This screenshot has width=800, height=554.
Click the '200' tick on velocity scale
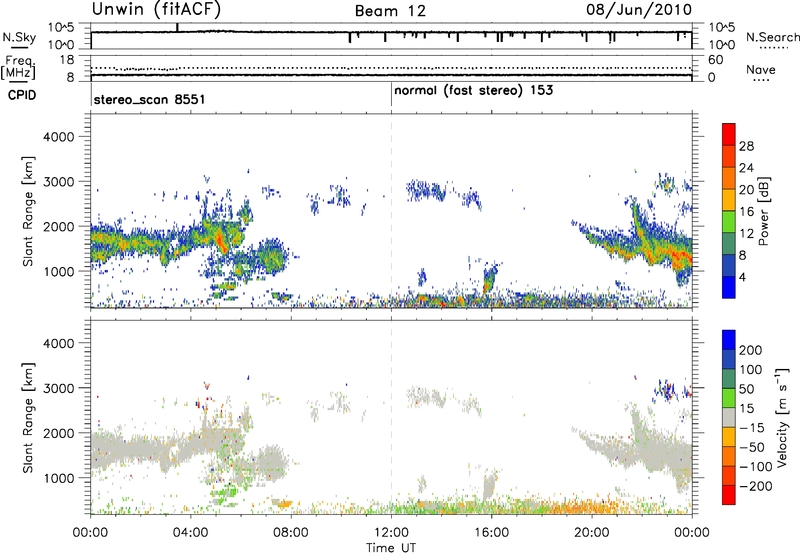pyautogui.click(x=751, y=350)
